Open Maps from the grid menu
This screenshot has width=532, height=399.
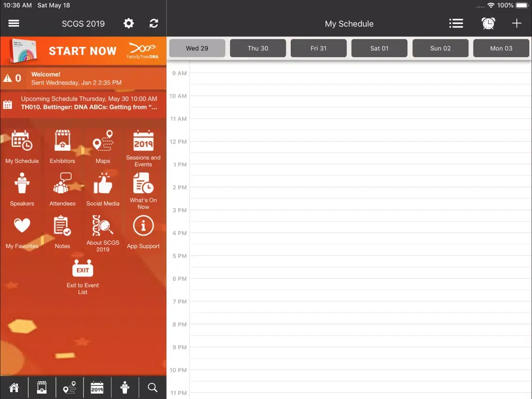pyautogui.click(x=103, y=147)
